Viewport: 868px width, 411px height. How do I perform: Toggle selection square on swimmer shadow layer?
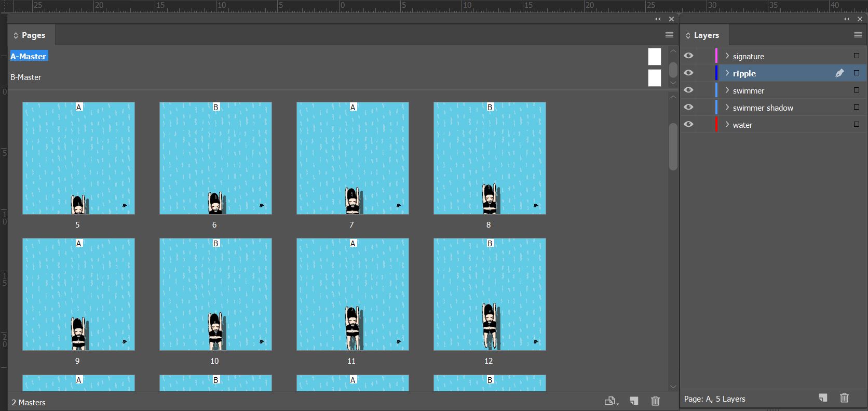(857, 107)
